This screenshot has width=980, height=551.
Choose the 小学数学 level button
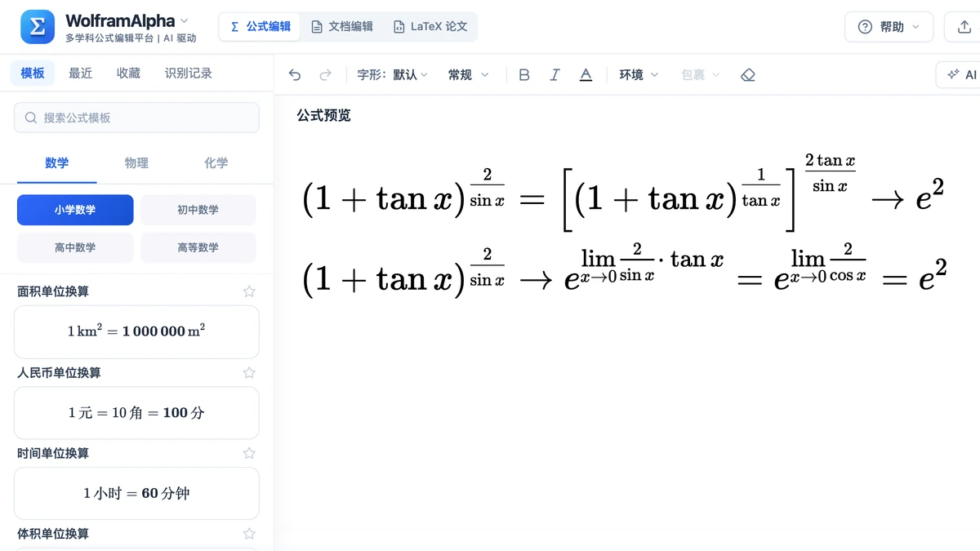pos(75,210)
